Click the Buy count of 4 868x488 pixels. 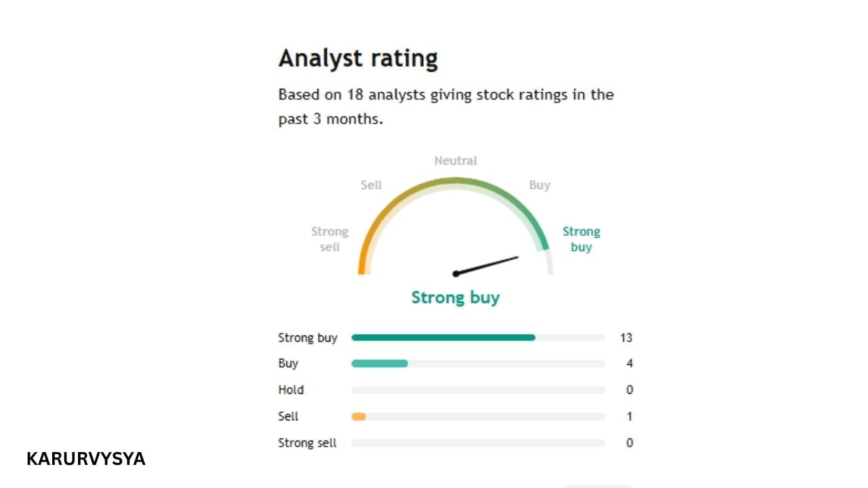(629, 364)
